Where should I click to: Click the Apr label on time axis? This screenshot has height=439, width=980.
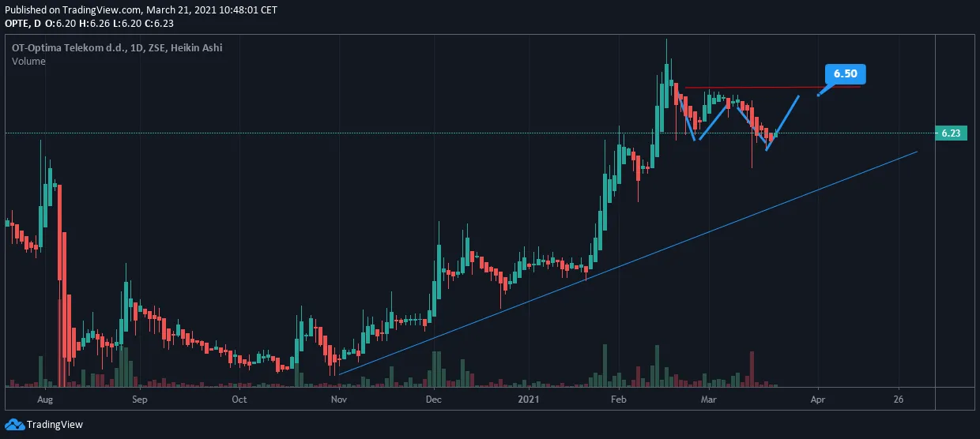pyautogui.click(x=817, y=400)
